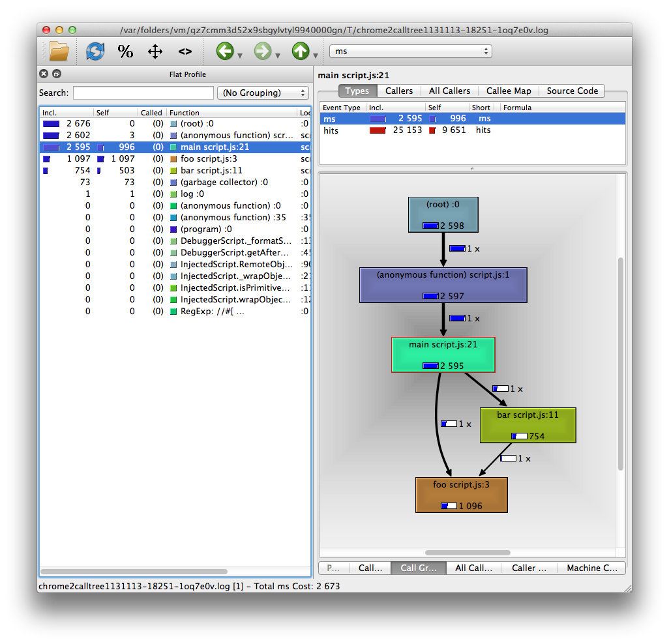Open the bottom Callees tab

coord(370,568)
